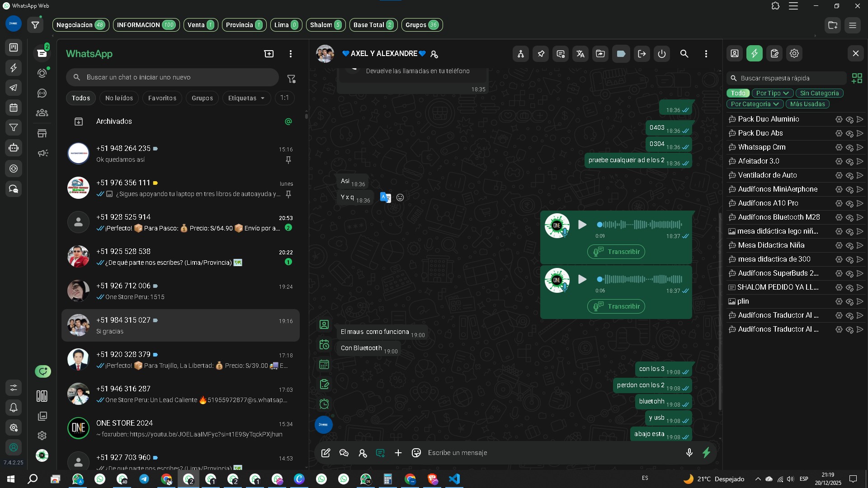Screen dimensions: 868x488
Task: Expand the Etiquetas dropdown filter
Action: [x=246, y=98]
